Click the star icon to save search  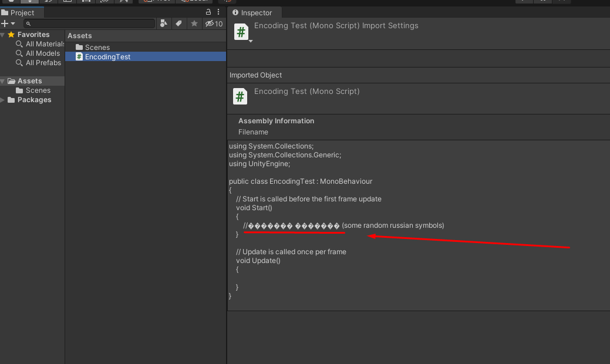tap(194, 23)
